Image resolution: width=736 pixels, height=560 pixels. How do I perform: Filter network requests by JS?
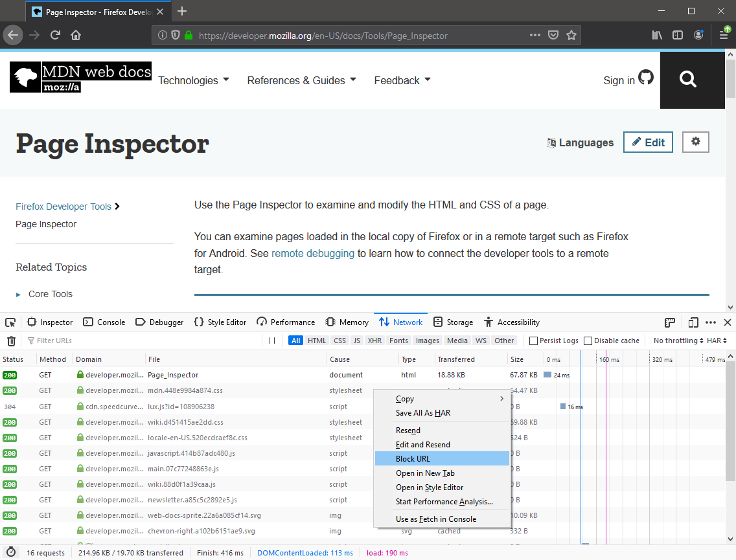click(x=357, y=341)
